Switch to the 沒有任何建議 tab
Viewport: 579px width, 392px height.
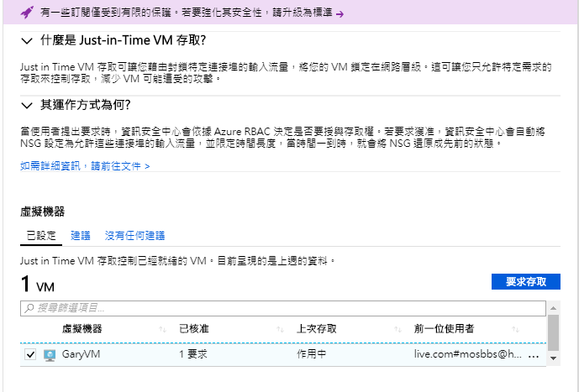(134, 236)
